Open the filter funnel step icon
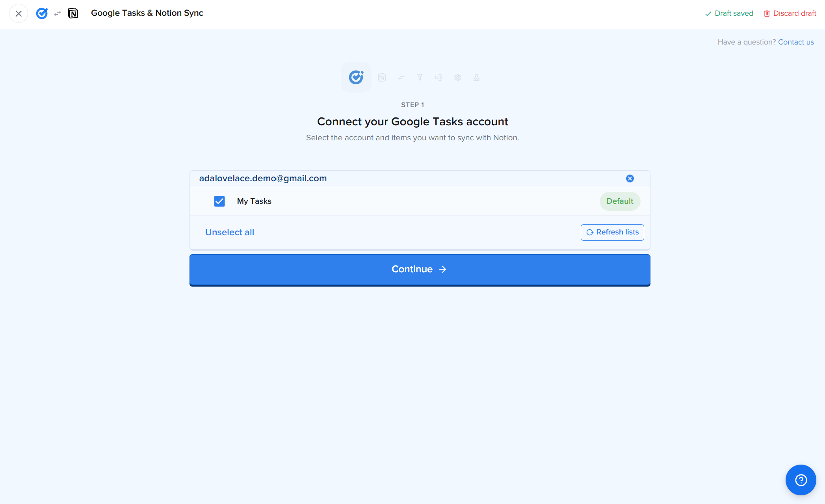Viewport: 825px width, 504px height. 420,78
